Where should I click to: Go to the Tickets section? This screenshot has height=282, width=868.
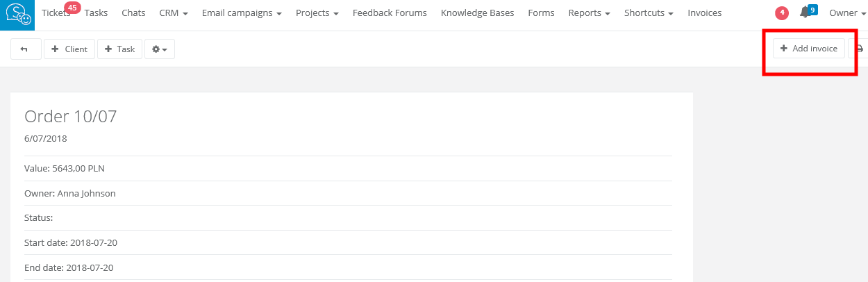coord(56,13)
